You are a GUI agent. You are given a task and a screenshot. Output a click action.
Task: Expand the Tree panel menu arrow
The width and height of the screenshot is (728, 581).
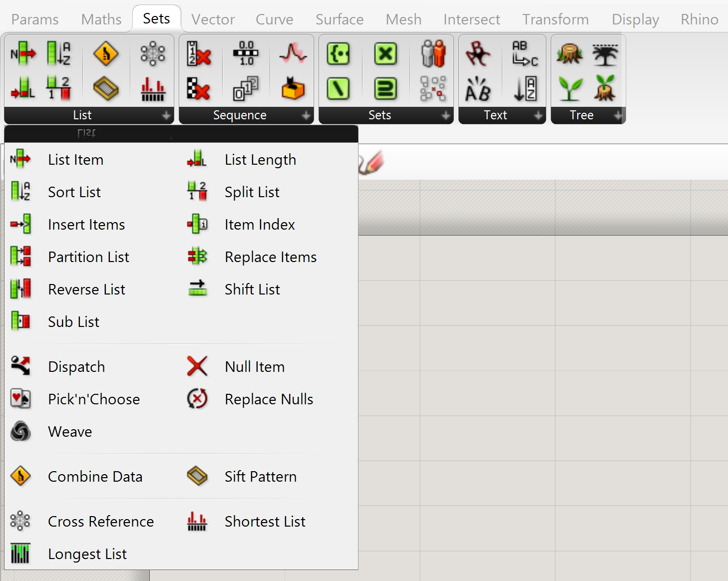(x=618, y=116)
